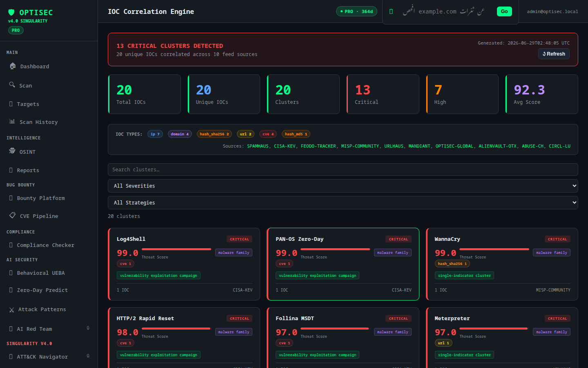Click the Refresh button
The width and height of the screenshot is (588, 368).
click(554, 54)
